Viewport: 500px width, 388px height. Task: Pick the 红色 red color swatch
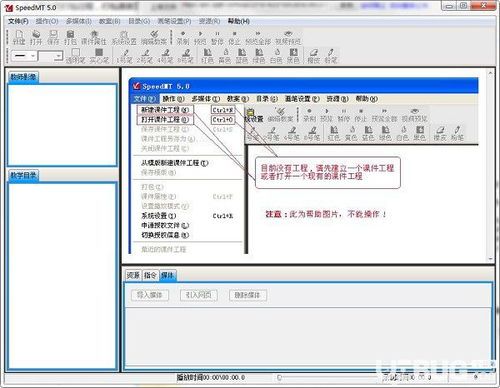tap(207, 56)
